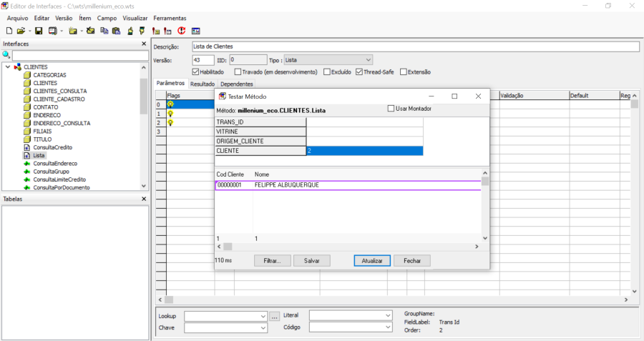Click the Versão field showing 43

click(203, 60)
